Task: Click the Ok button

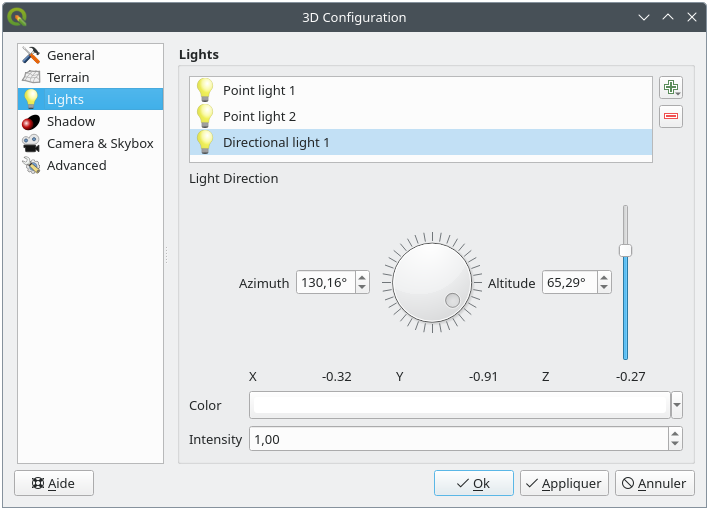Action: pos(473,483)
